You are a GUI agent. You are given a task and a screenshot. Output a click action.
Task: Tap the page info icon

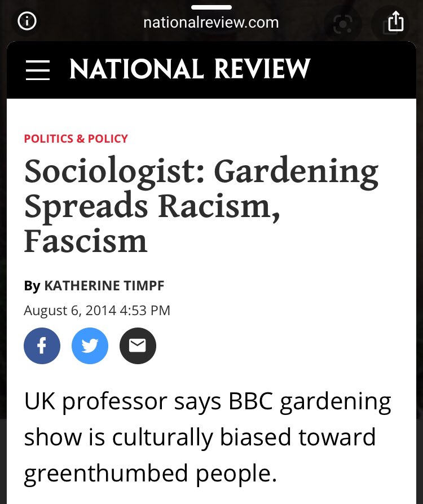pyautogui.click(x=27, y=22)
